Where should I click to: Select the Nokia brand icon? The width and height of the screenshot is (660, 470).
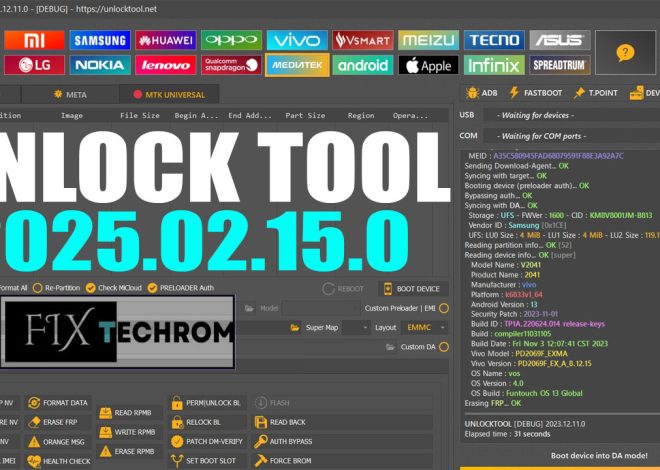pyautogui.click(x=100, y=65)
